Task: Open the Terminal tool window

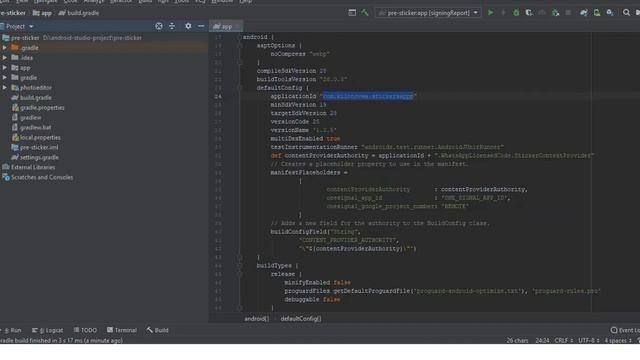Action: tap(122, 330)
